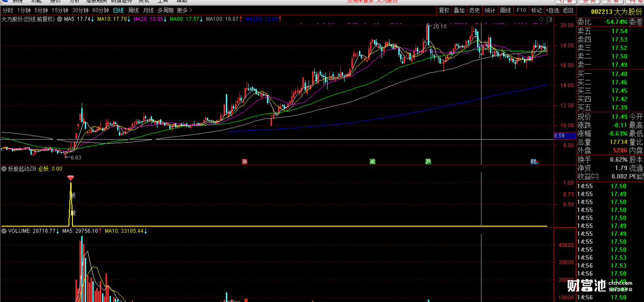Click the 6.83 low price annotation
The height and width of the screenshot is (302, 644).
pyautogui.click(x=76, y=158)
